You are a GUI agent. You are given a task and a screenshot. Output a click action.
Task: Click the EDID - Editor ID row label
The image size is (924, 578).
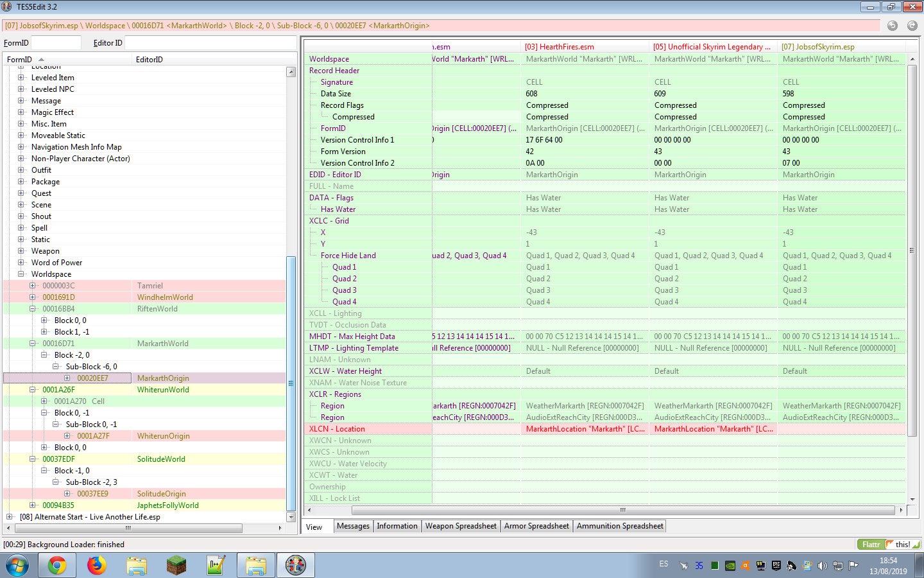tap(335, 175)
